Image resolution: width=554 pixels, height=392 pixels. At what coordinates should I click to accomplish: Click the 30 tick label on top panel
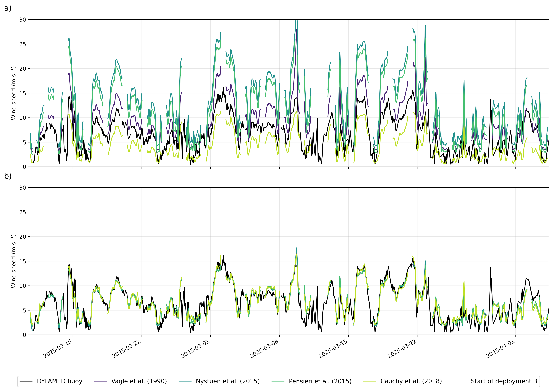[x=22, y=20]
